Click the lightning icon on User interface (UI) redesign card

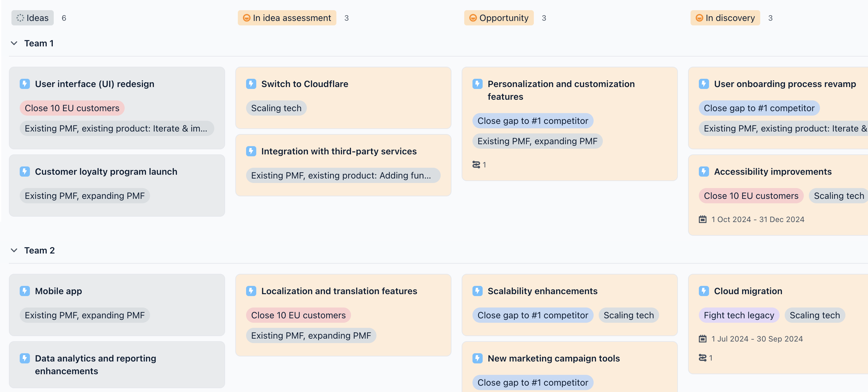(25, 84)
